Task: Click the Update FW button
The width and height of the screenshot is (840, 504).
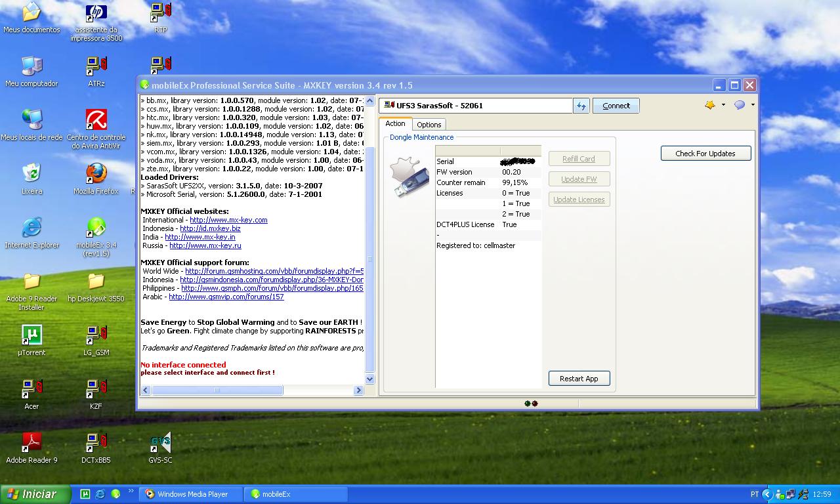Action: click(x=579, y=179)
